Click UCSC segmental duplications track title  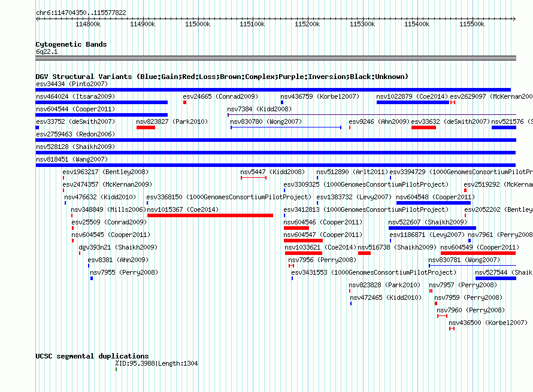point(92,356)
